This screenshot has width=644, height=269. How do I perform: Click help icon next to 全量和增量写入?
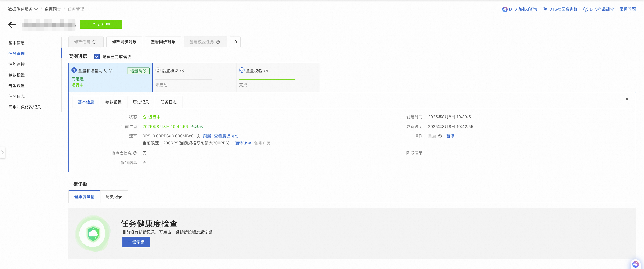coord(111,71)
